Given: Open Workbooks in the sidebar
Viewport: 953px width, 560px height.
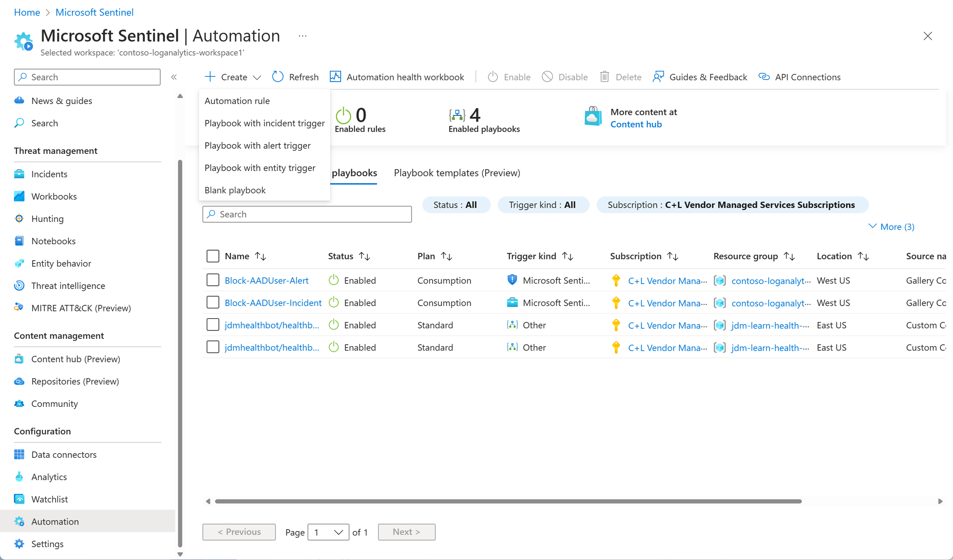Looking at the screenshot, I should [x=54, y=196].
